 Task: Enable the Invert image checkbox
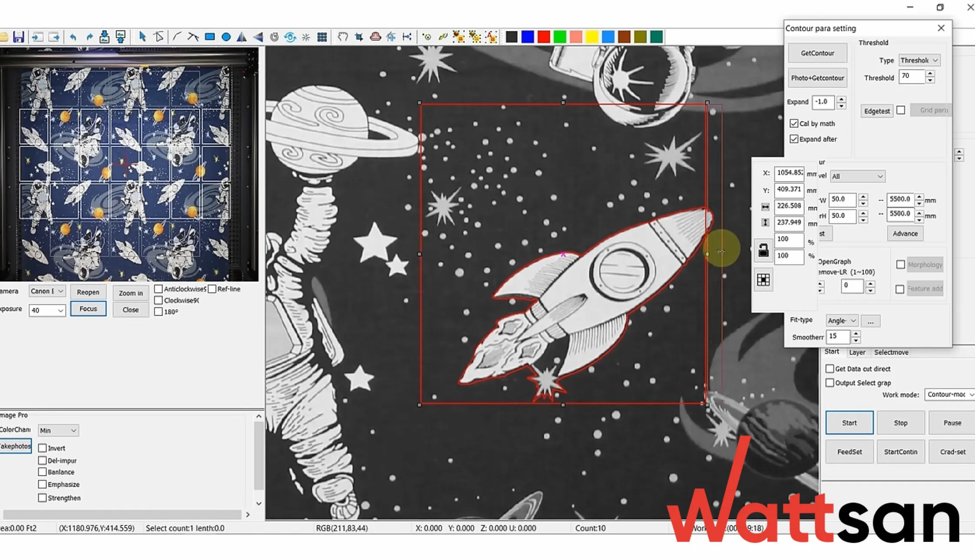[x=42, y=448]
